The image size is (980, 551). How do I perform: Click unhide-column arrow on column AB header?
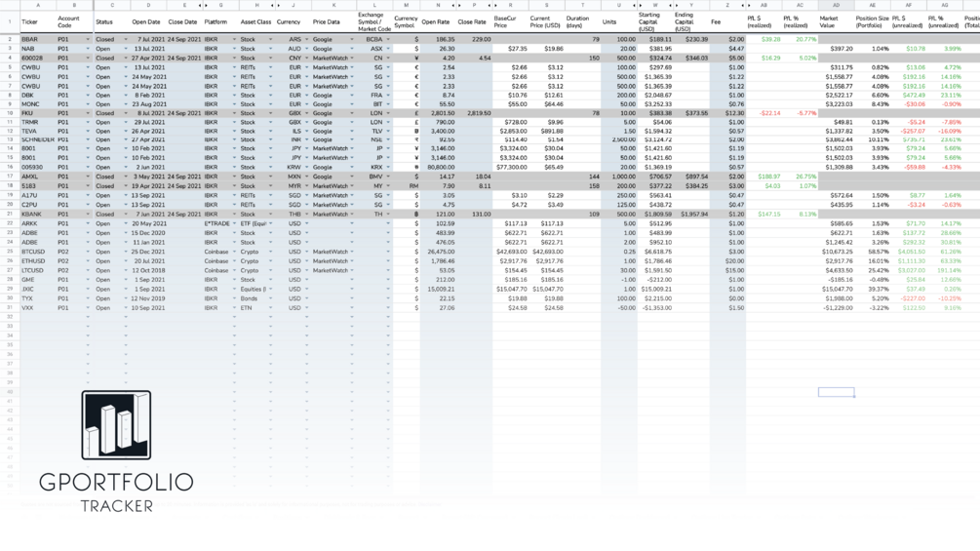(749, 5)
